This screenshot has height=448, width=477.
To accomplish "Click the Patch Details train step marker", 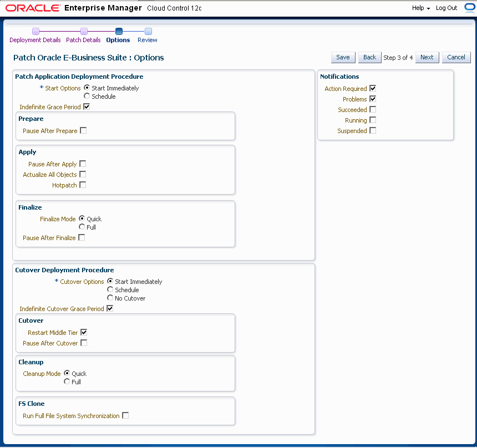I will pyautogui.click(x=84, y=31).
